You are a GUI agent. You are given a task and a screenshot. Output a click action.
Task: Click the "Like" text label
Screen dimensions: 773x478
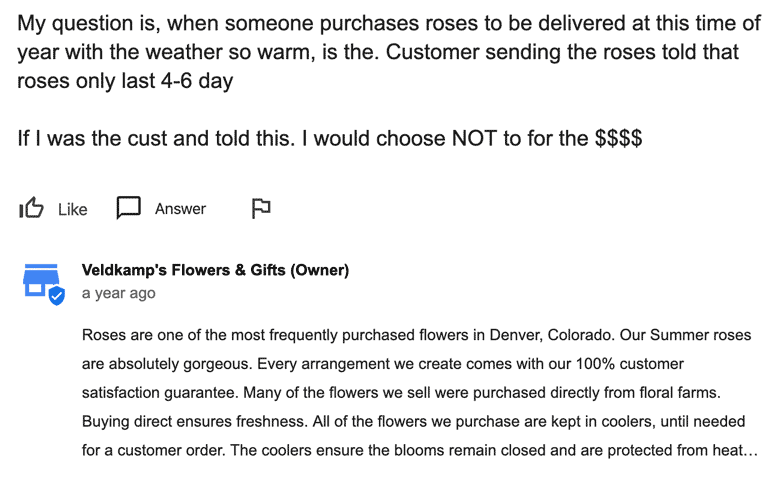click(72, 209)
